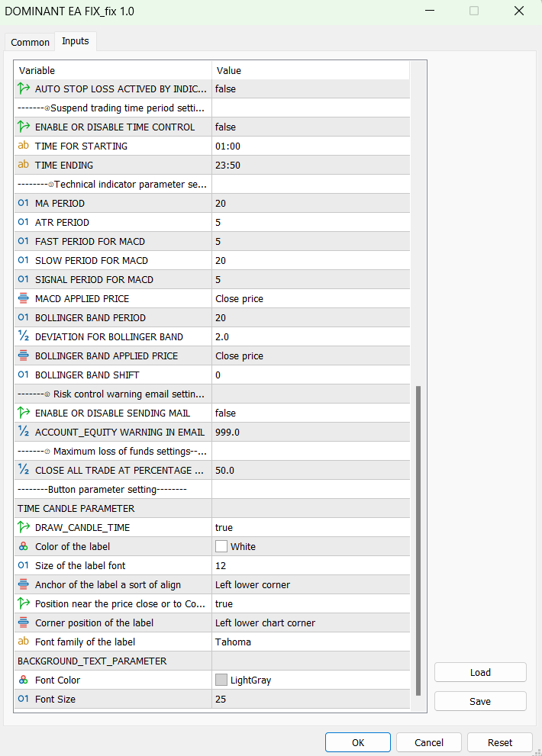The height and width of the screenshot is (756, 542).
Task: Click the color icon next to Font Color
Action: 23,680
